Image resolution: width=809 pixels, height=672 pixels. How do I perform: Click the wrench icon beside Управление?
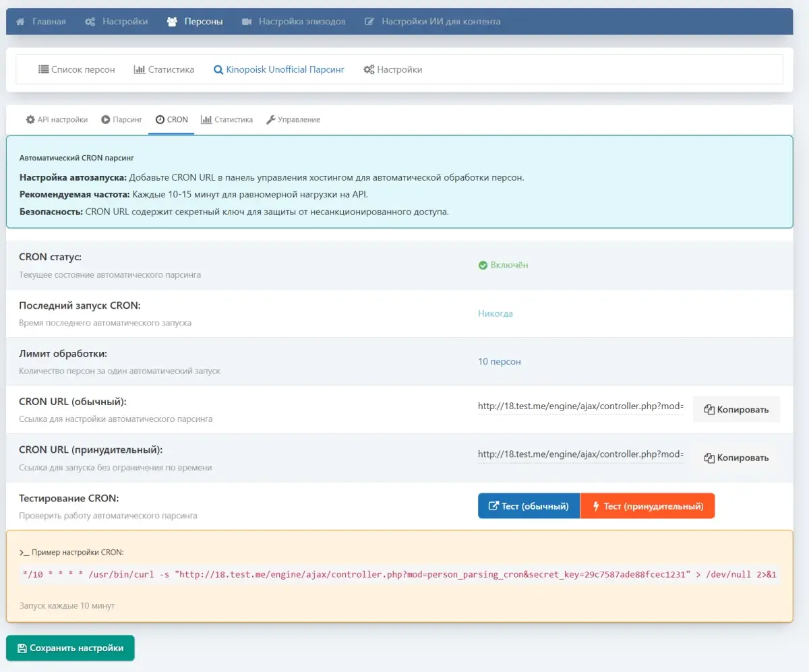270,120
